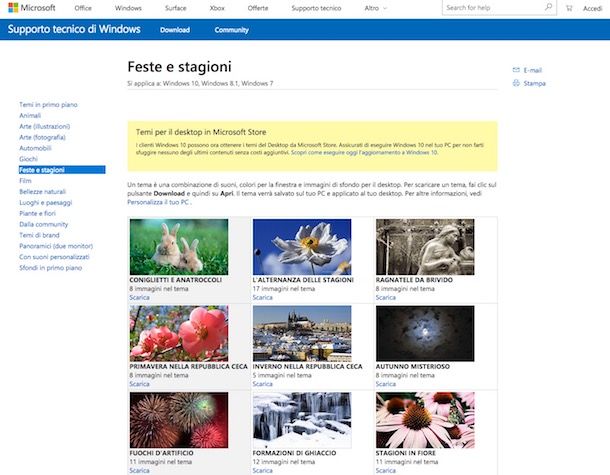Select Con suoni personalizzati category

point(54,257)
